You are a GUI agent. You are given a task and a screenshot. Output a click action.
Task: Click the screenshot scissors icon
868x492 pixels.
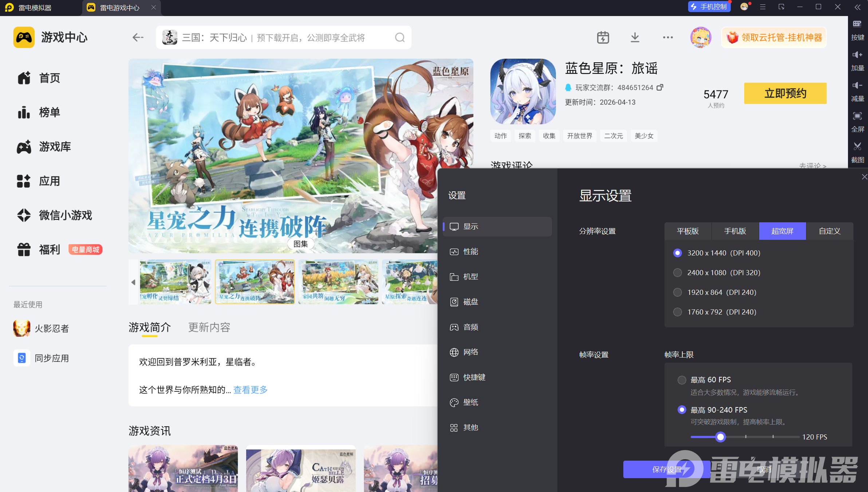[857, 147]
